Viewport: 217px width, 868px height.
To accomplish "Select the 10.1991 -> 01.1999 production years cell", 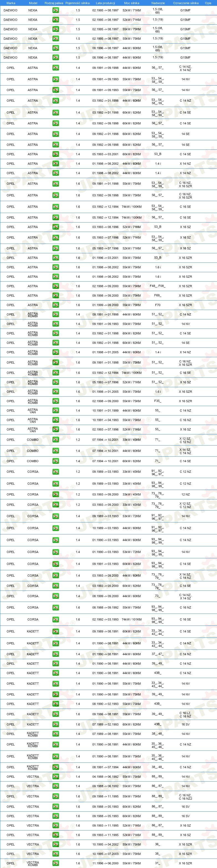I will coord(105,411).
